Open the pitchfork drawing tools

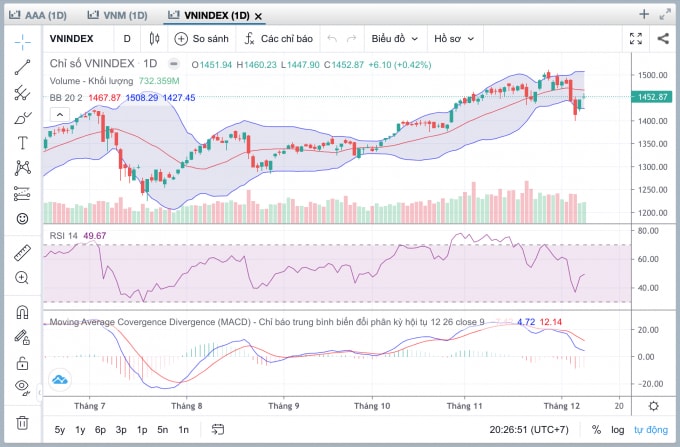point(23,93)
